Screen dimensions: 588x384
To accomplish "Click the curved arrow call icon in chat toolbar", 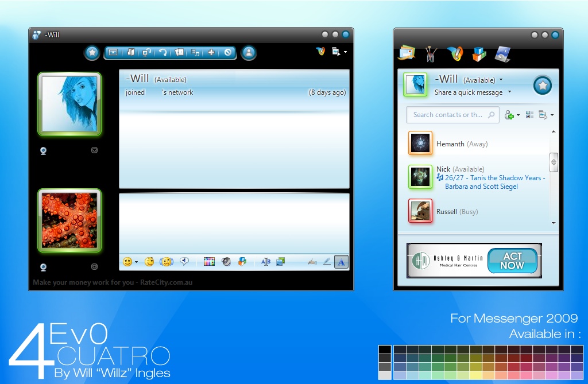I will click(x=163, y=52).
